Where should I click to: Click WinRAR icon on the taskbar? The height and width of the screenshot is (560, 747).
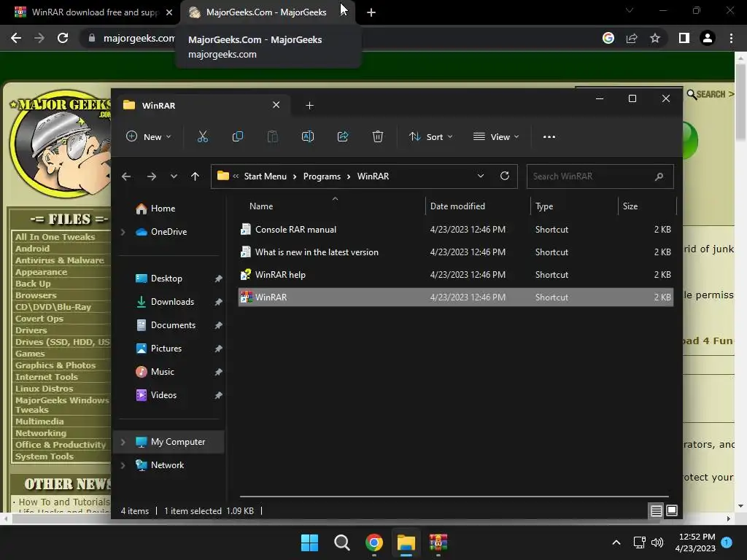point(438,542)
